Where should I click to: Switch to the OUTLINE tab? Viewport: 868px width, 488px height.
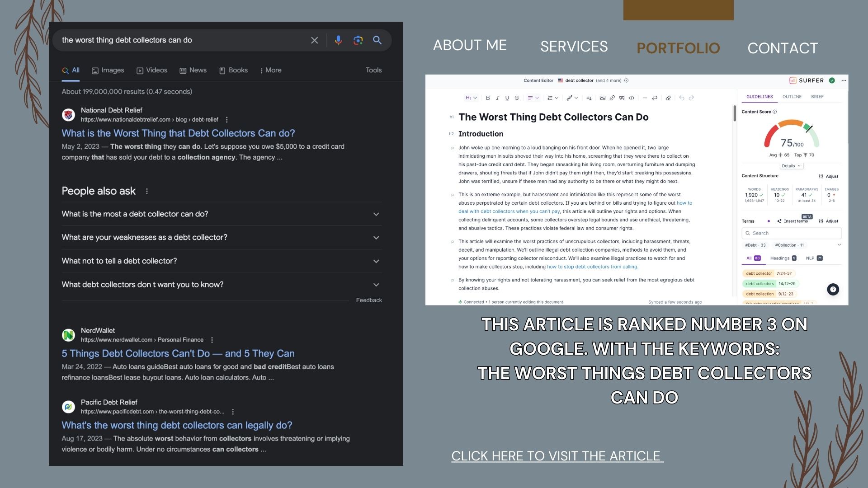(x=792, y=97)
